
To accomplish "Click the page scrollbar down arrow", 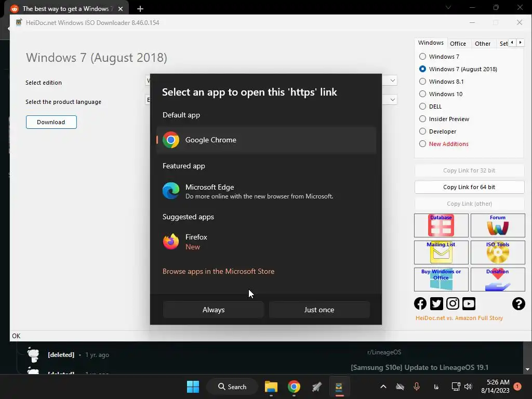I will [x=527, y=369].
